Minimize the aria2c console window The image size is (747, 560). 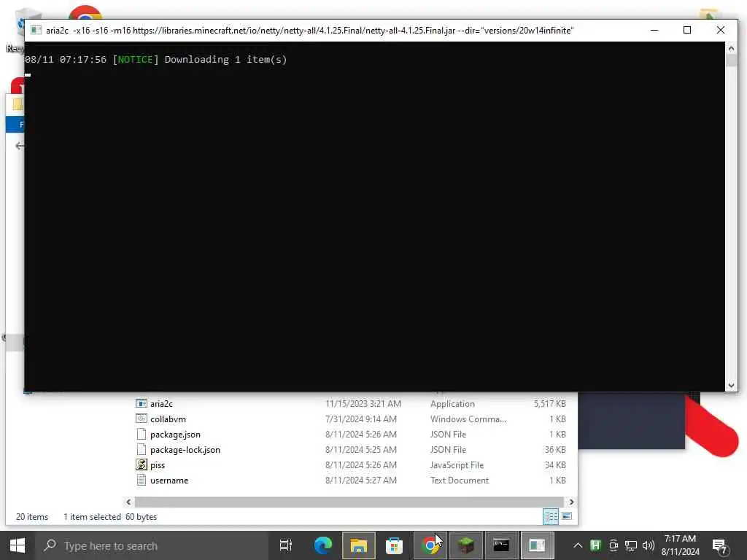(x=654, y=30)
